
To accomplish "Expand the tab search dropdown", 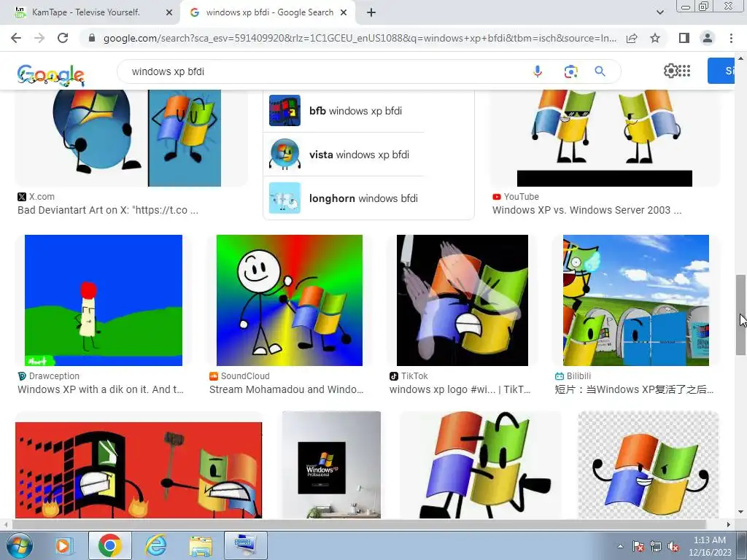I will tap(659, 12).
